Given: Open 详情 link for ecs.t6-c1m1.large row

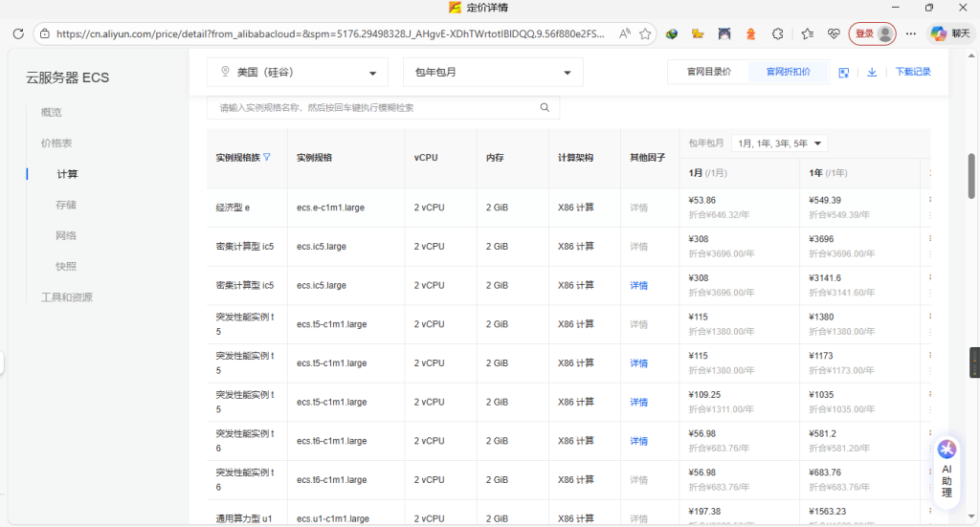Looking at the screenshot, I should pos(638,441).
